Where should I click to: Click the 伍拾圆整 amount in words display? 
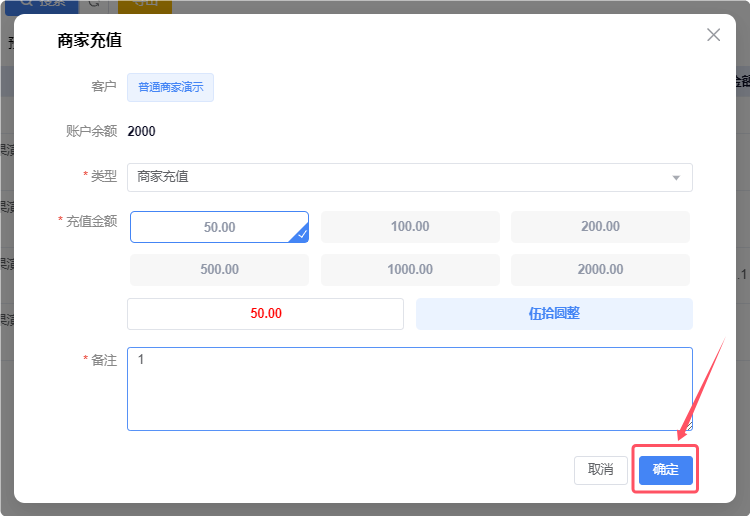pos(554,314)
